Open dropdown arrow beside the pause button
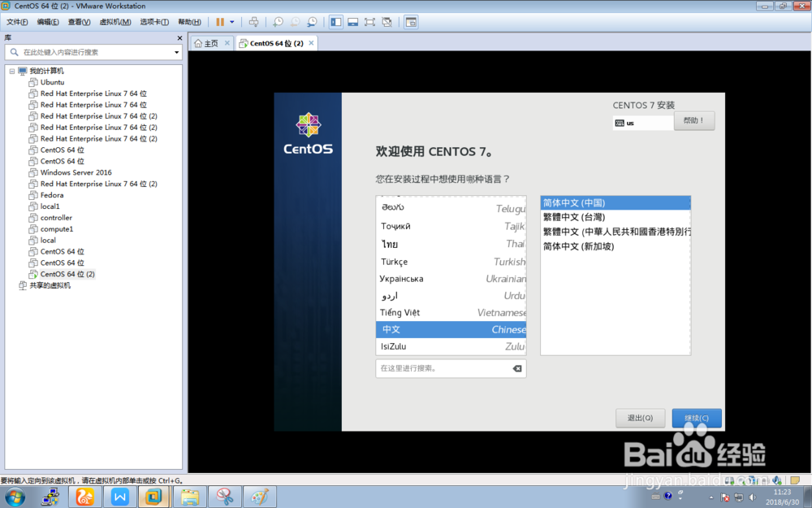Image resolution: width=812 pixels, height=508 pixels. (232, 22)
